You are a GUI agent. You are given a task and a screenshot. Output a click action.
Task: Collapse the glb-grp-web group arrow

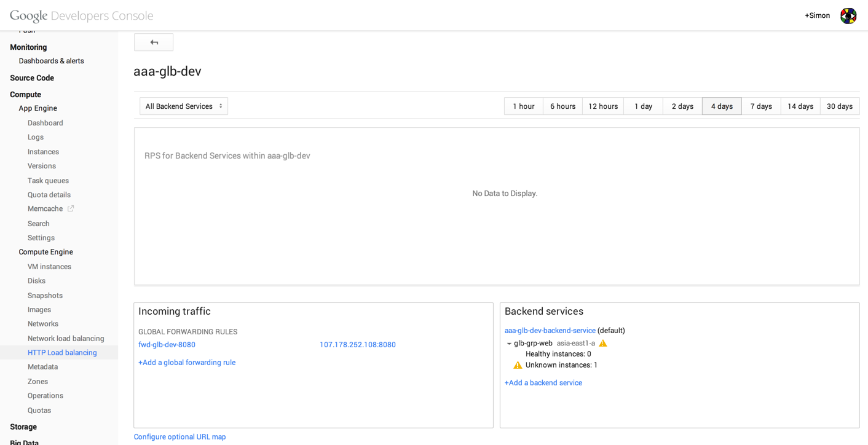pyautogui.click(x=509, y=344)
